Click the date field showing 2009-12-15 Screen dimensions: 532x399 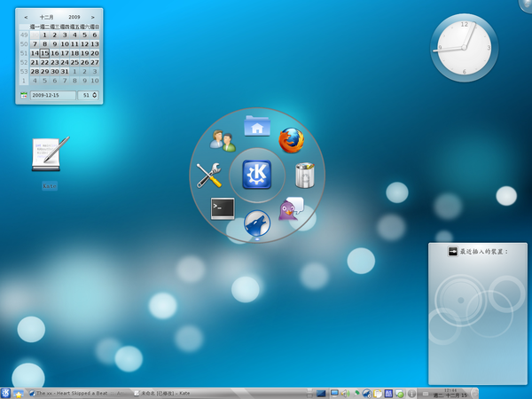point(53,96)
